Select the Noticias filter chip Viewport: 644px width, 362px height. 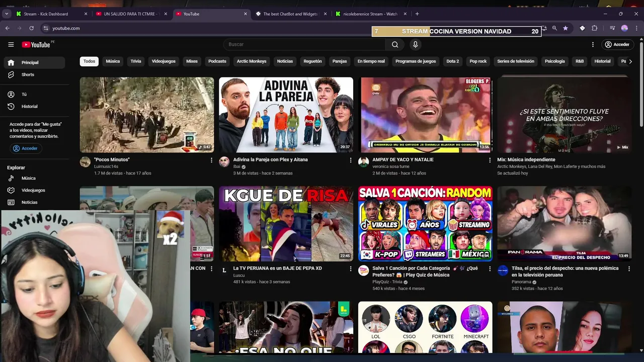(x=285, y=61)
